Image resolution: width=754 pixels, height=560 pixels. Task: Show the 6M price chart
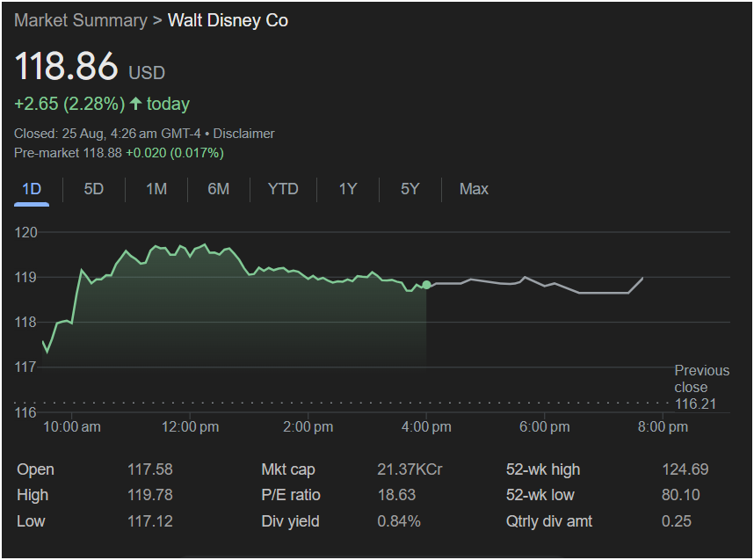tap(219, 189)
